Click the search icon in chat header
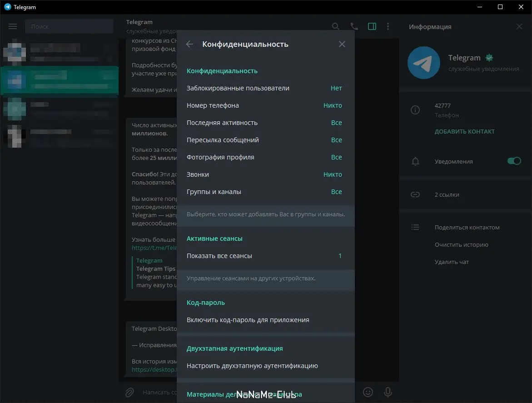 335,26
